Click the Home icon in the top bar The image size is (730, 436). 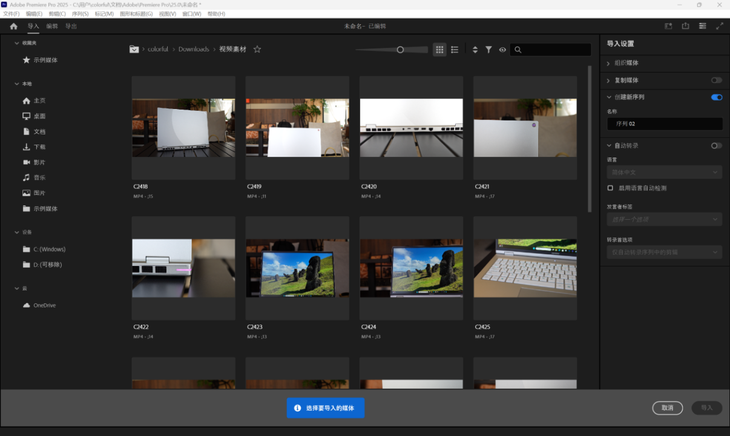13,26
